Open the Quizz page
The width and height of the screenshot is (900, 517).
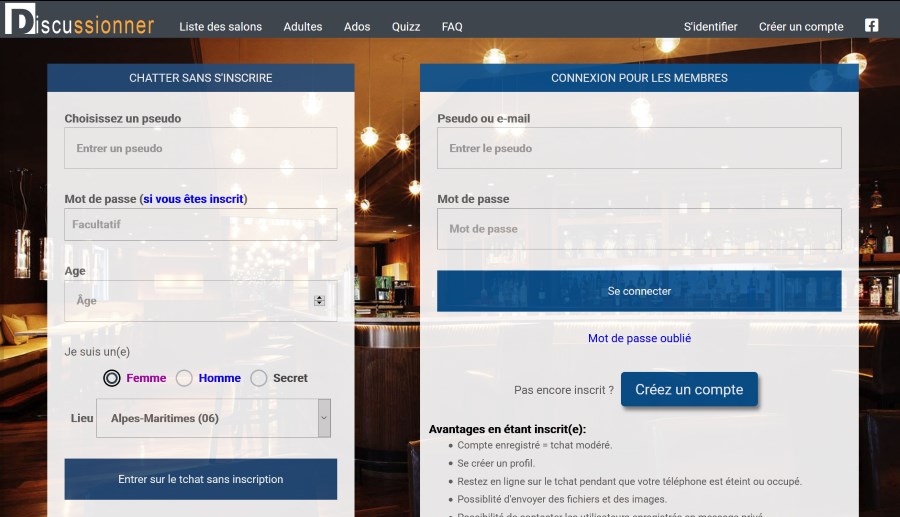pos(406,26)
